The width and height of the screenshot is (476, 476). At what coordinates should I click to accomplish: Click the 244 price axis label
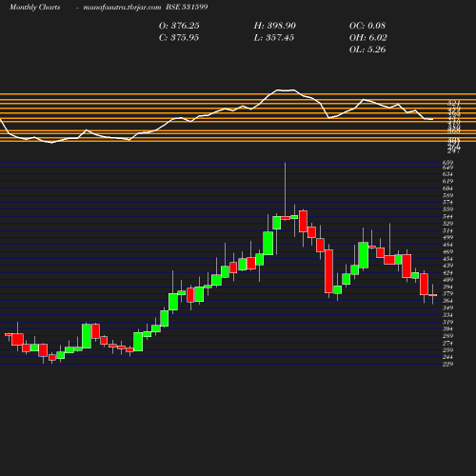point(447,357)
